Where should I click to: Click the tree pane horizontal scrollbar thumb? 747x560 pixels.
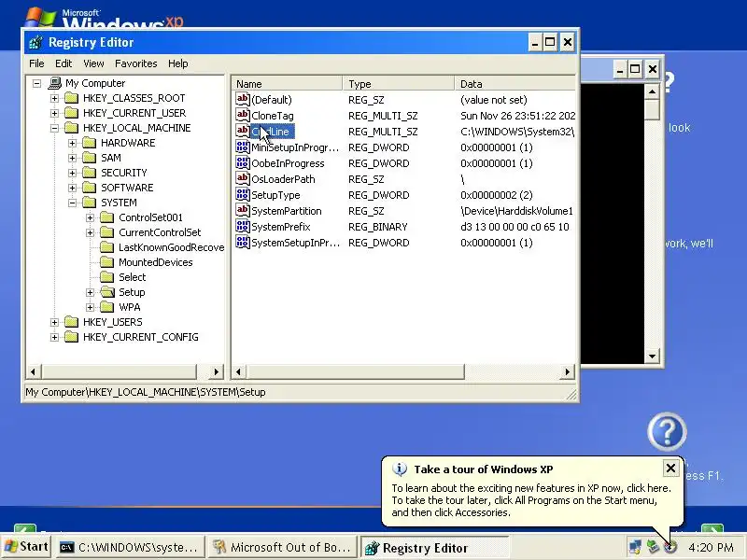119,371
